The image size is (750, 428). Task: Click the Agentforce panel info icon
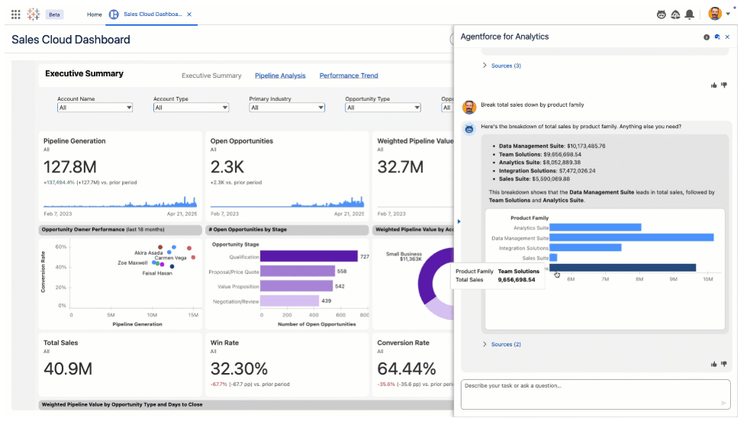[707, 37]
